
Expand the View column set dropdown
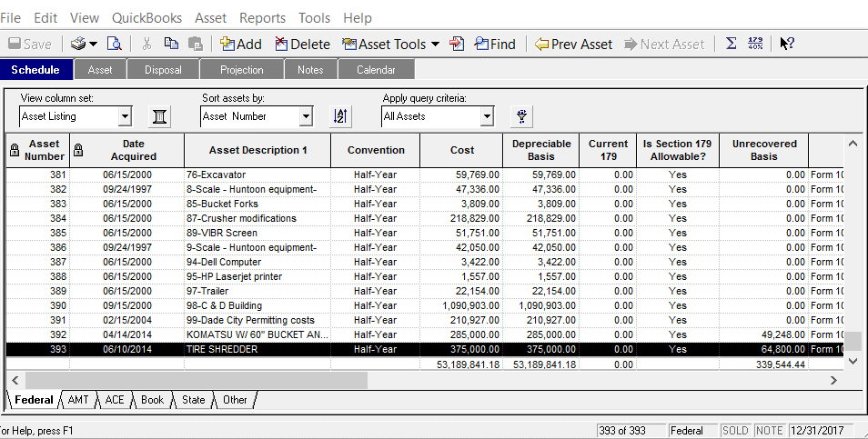125,116
